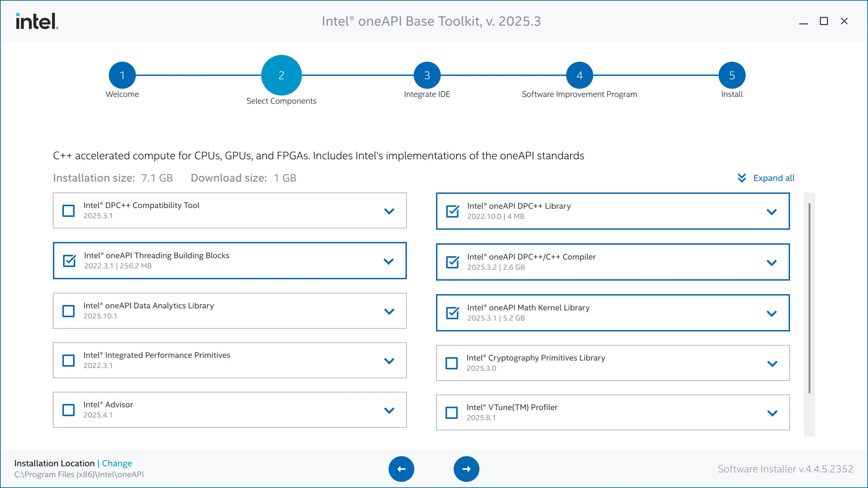868x488 pixels.
Task: Uncheck Intel oneAPI Threading Building Blocks
Action: click(70, 261)
